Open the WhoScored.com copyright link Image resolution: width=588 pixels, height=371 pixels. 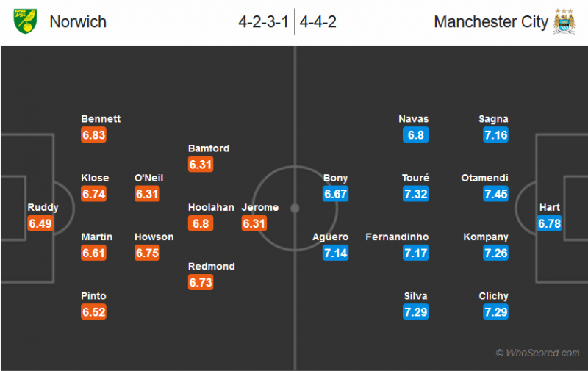tap(537, 353)
